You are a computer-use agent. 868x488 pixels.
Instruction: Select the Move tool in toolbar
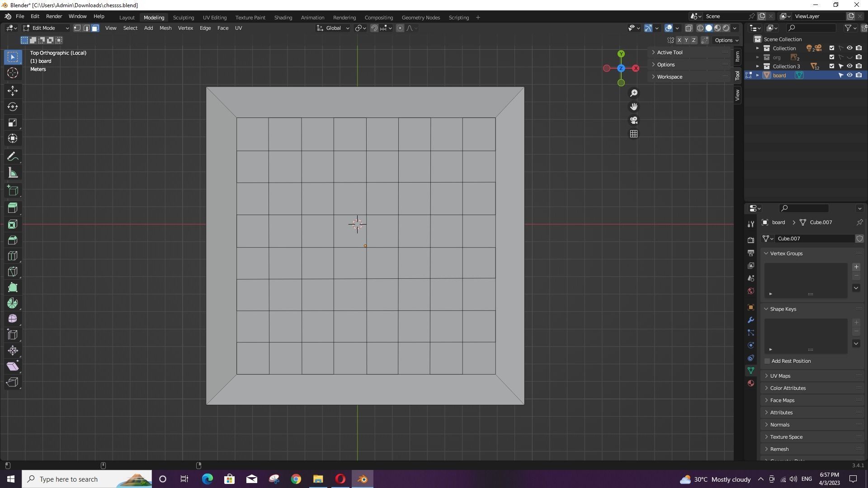click(x=13, y=91)
